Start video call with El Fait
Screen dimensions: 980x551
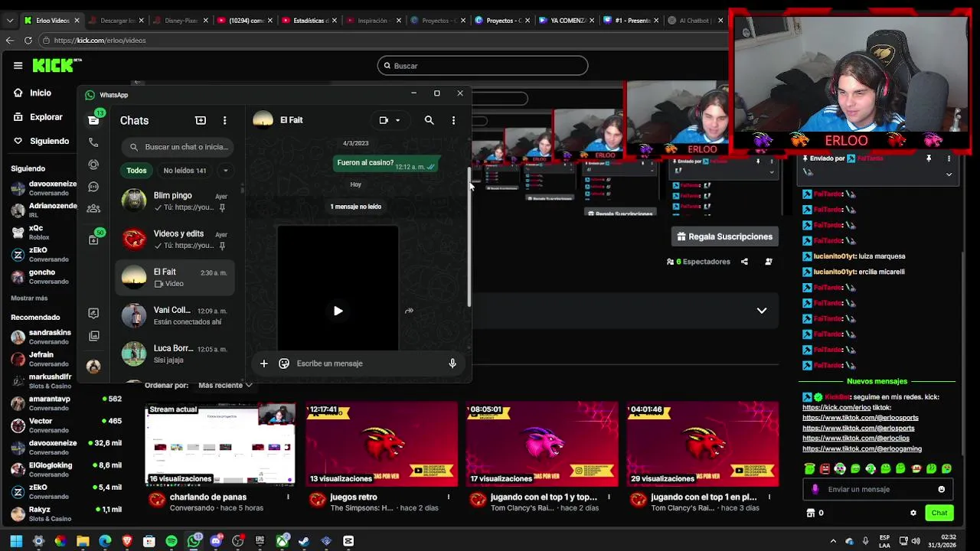pyautogui.click(x=384, y=120)
